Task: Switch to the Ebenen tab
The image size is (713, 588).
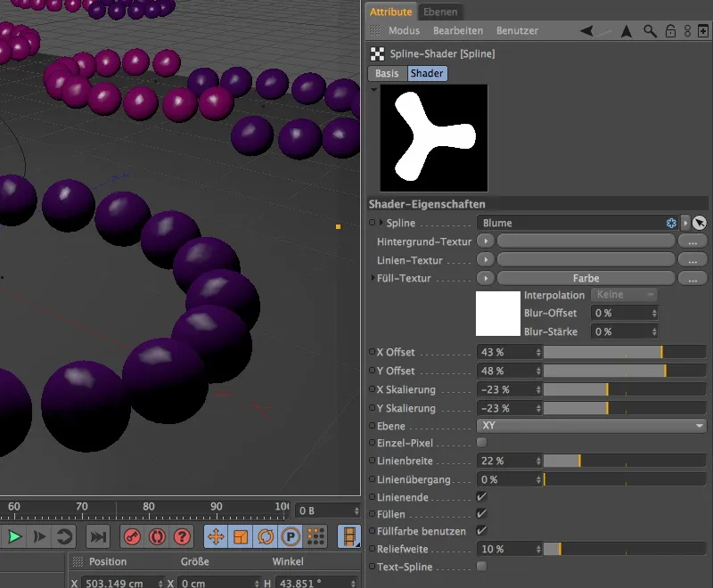Action: pyautogui.click(x=441, y=12)
